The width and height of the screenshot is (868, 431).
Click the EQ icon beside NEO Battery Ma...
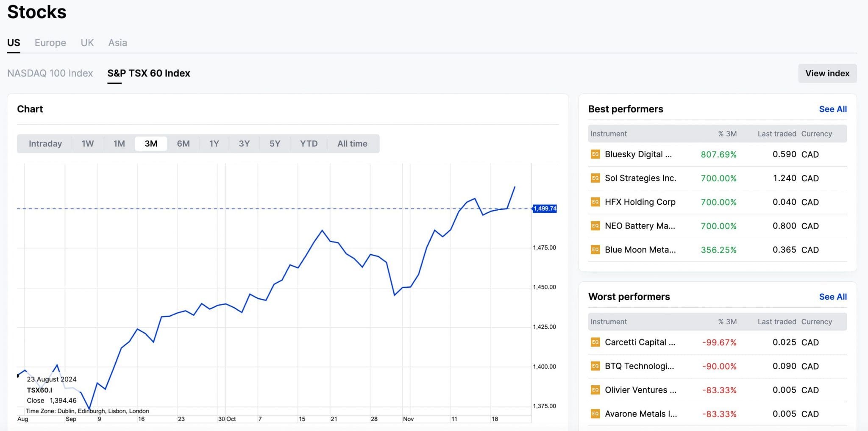(x=595, y=226)
